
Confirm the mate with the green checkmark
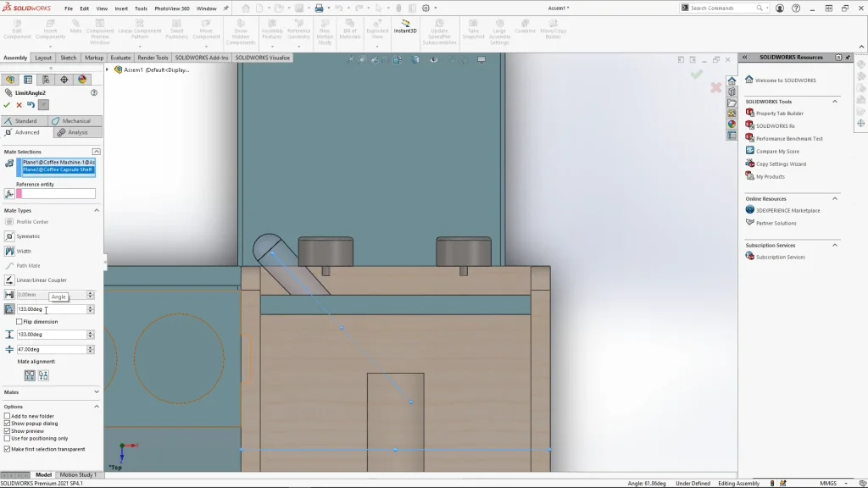tap(7, 105)
